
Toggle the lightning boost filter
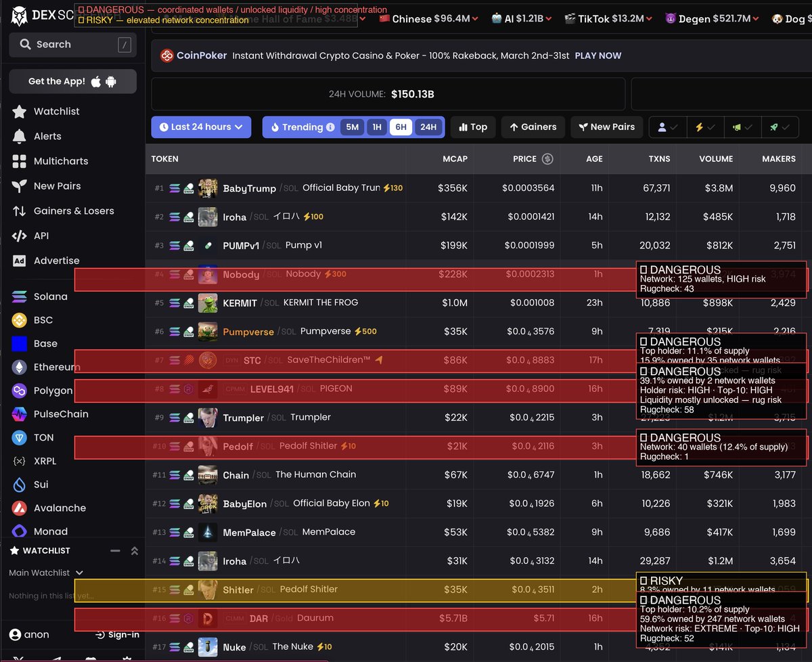[x=705, y=127]
